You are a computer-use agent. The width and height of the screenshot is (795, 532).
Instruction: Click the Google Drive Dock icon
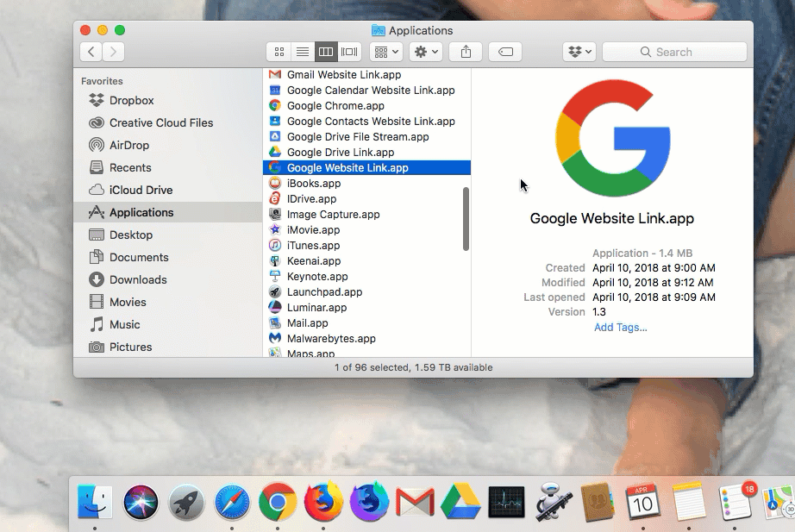(x=460, y=501)
